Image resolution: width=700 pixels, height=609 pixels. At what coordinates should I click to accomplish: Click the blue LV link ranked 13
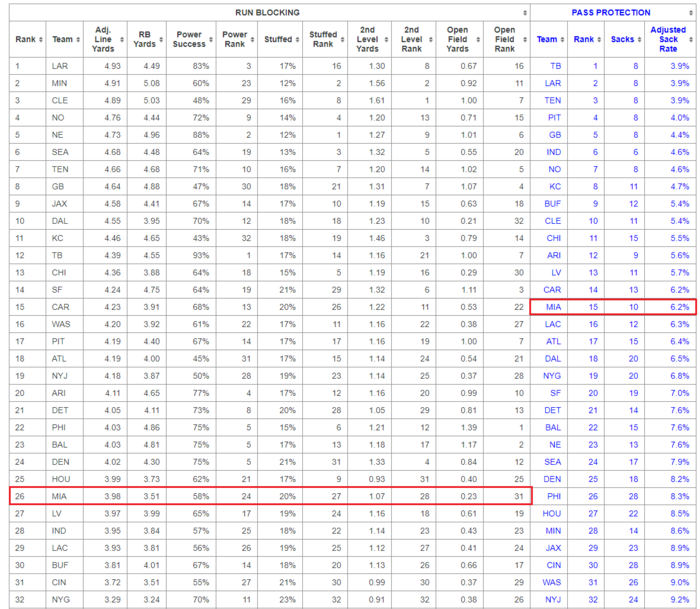click(x=556, y=273)
